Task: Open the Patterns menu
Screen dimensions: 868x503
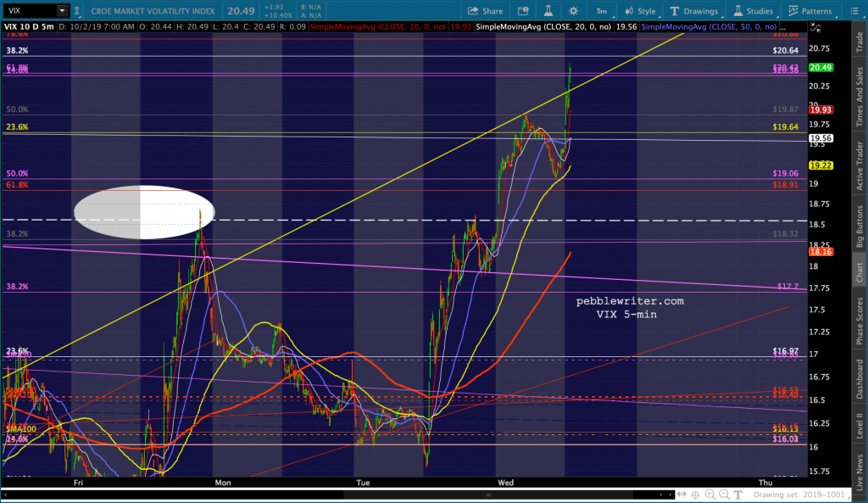Action: click(x=810, y=11)
